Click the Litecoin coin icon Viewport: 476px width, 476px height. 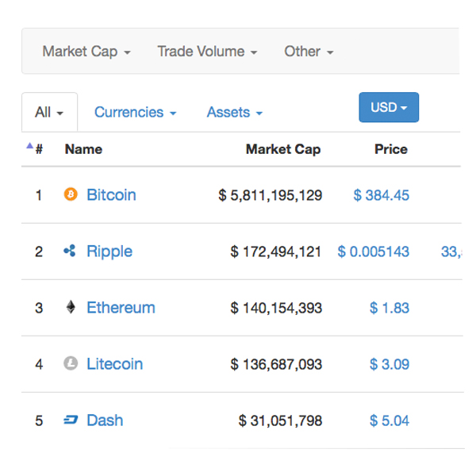click(x=71, y=363)
